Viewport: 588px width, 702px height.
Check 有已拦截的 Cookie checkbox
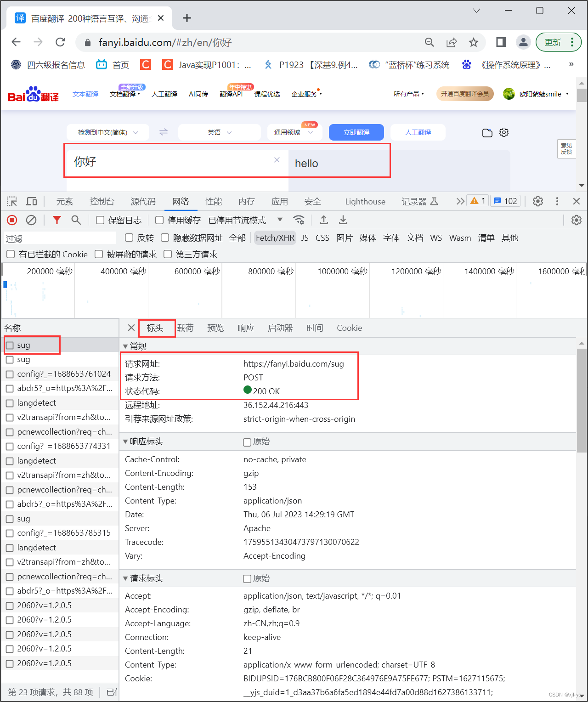(x=11, y=254)
